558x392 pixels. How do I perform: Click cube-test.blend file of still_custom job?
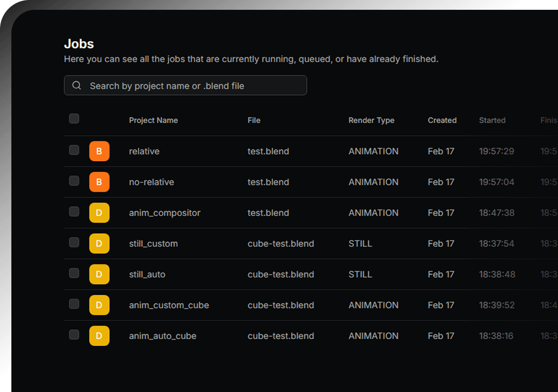pyautogui.click(x=281, y=243)
